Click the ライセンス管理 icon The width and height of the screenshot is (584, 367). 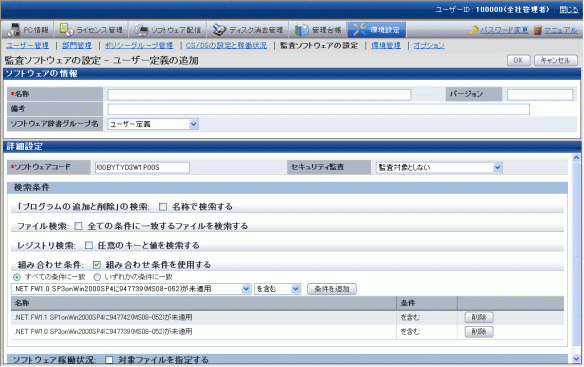66,30
